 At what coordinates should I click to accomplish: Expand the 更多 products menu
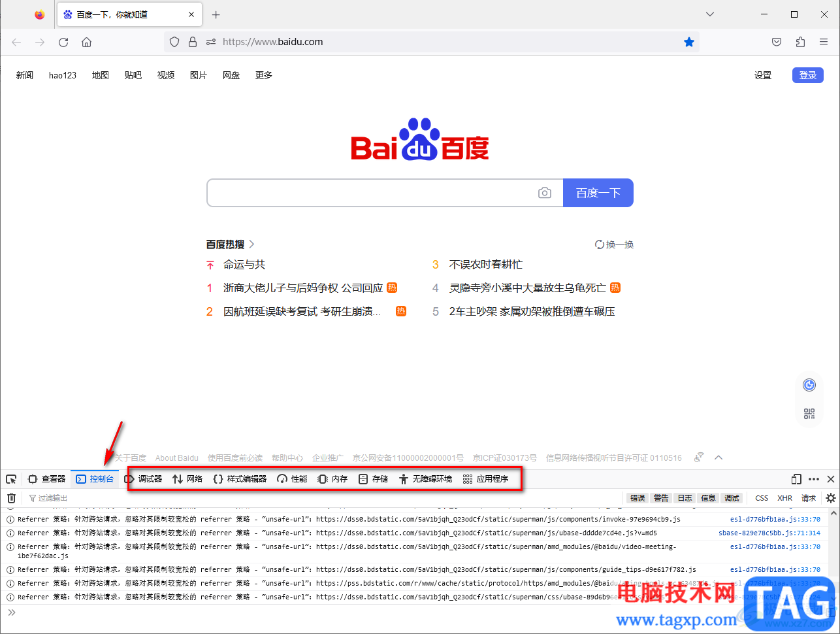coord(264,75)
